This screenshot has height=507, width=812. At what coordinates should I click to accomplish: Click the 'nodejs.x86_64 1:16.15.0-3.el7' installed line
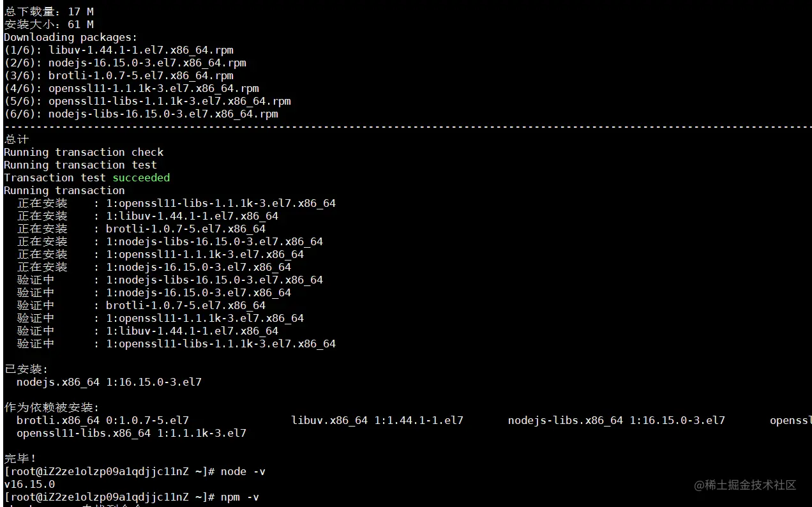pyautogui.click(x=109, y=382)
